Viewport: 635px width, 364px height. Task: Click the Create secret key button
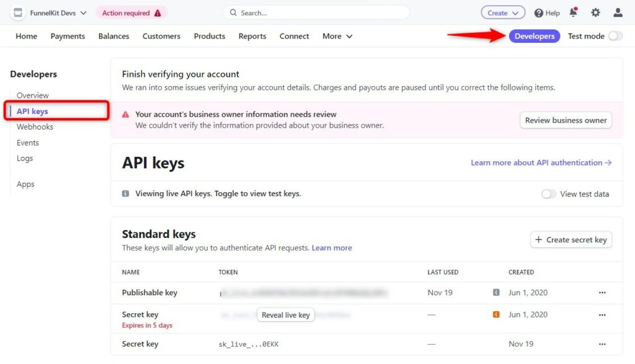point(571,240)
